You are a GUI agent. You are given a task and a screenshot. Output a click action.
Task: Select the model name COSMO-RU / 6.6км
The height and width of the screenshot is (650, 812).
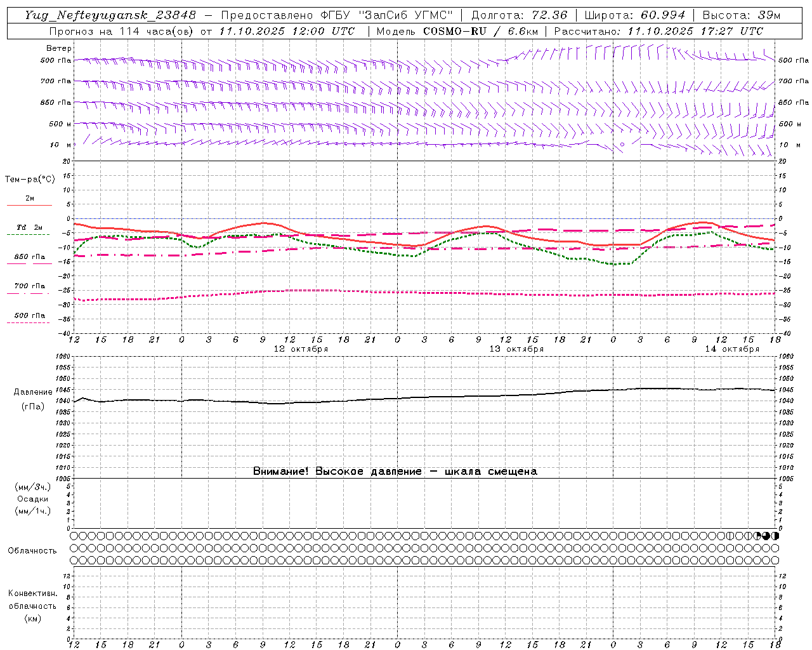pos(480,31)
